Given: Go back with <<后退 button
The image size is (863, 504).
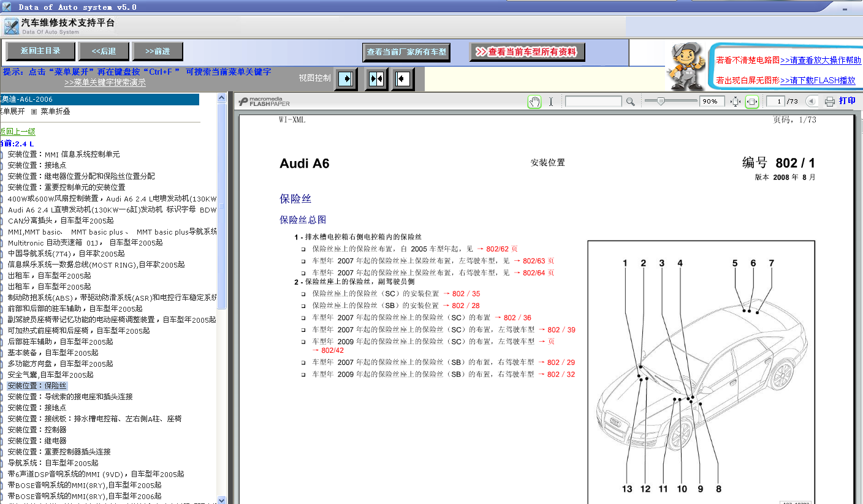Looking at the screenshot, I should point(104,51).
